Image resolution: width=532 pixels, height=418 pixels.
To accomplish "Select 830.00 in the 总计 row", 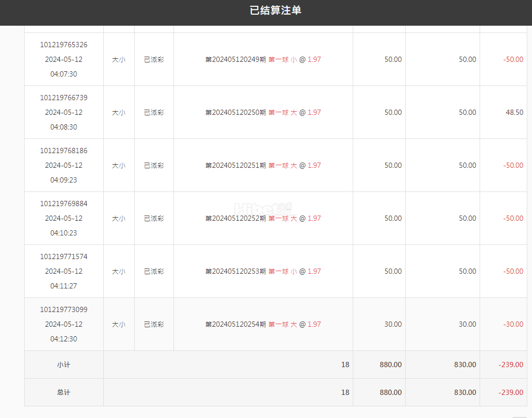I will pyautogui.click(x=465, y=392).
